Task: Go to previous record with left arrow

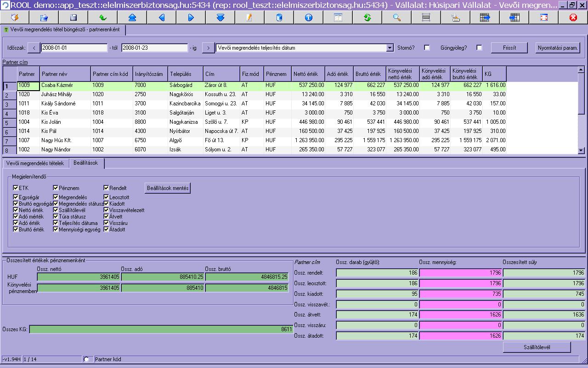Action: 162,17
